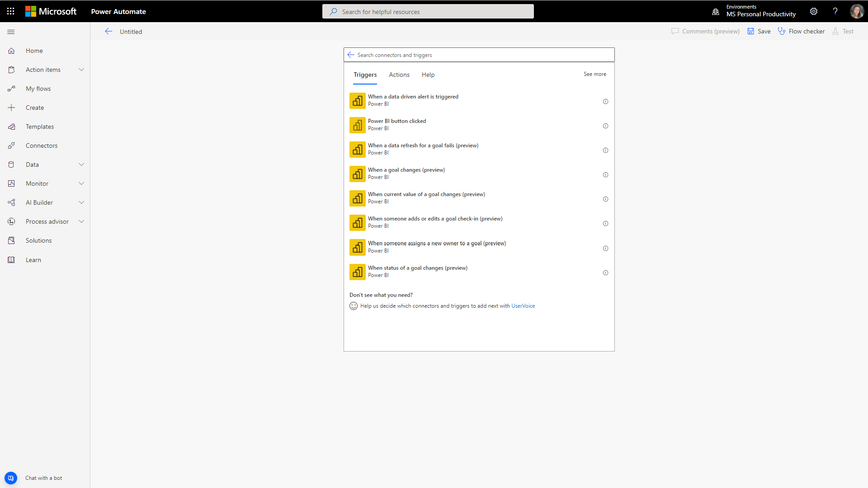The height and width of the screenshot is (488, 868).
Task: Toggle the left navigation menu collapse
Action: pyautogui.click(x=11, y=32)
